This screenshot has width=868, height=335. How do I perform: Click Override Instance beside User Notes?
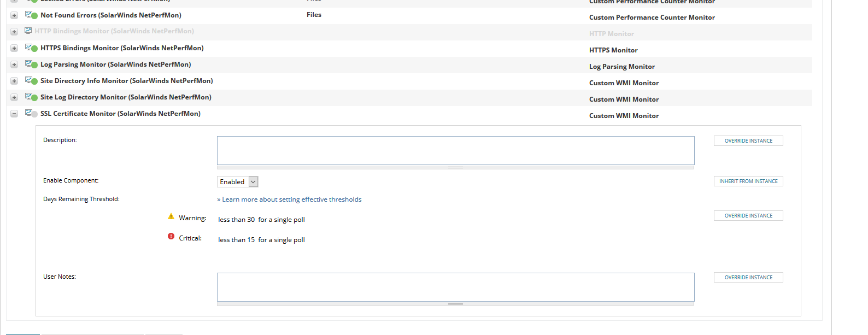pos(748,278)
